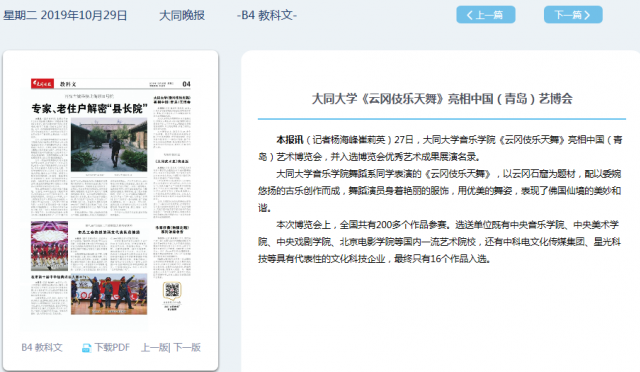
Task: Click the paragraph starting 本次博览会上
Action: point(440,241)
